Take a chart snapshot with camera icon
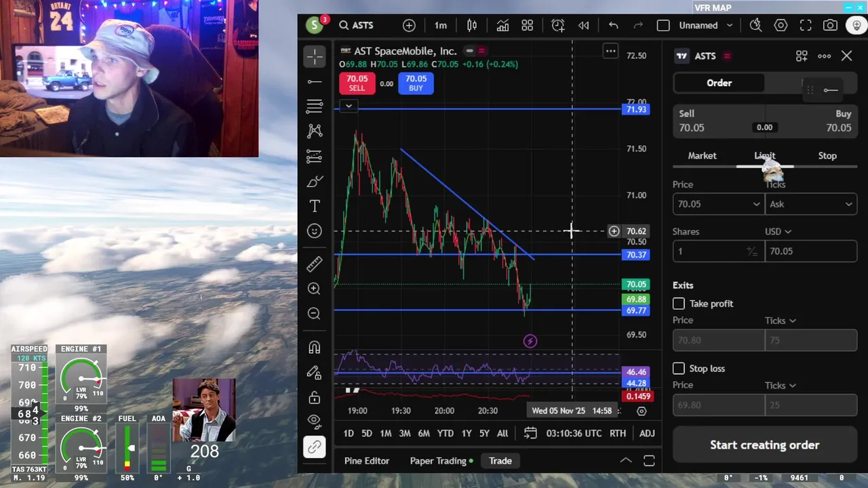Screen dimensions: 868x488 830,25
